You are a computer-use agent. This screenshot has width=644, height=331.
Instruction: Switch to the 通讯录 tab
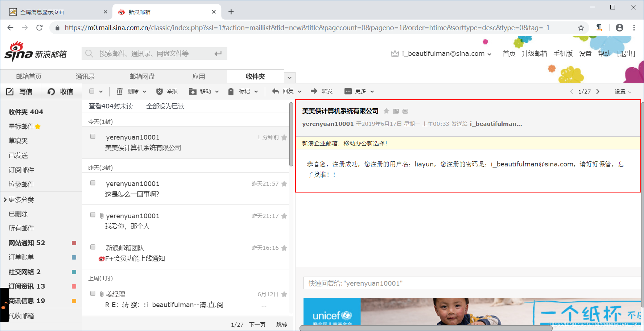click(x=86, y=76)
